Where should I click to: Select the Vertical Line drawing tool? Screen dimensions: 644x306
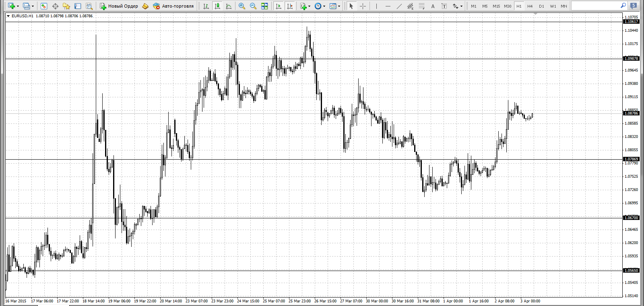click(x=376, y=6)
